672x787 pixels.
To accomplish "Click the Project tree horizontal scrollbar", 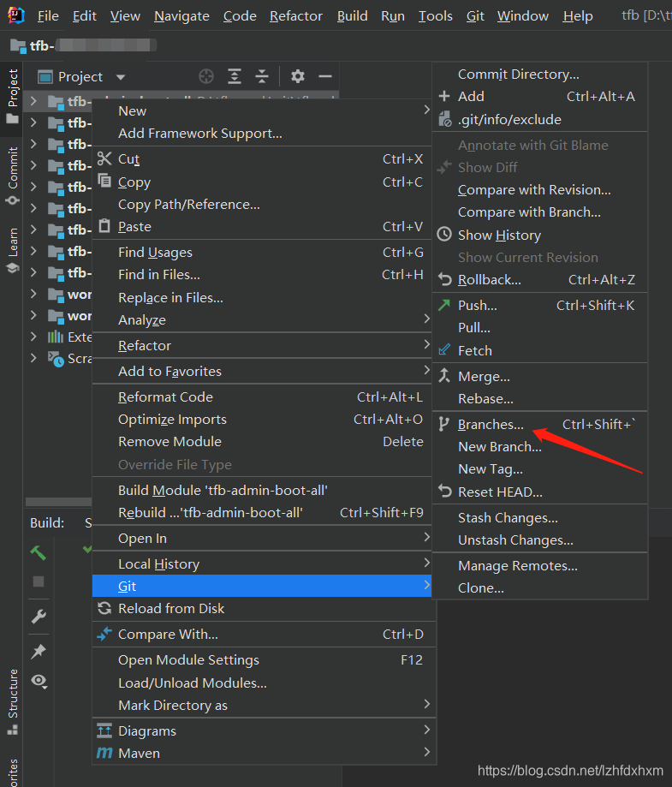I will pyautogui.click(x=59, y=502).
